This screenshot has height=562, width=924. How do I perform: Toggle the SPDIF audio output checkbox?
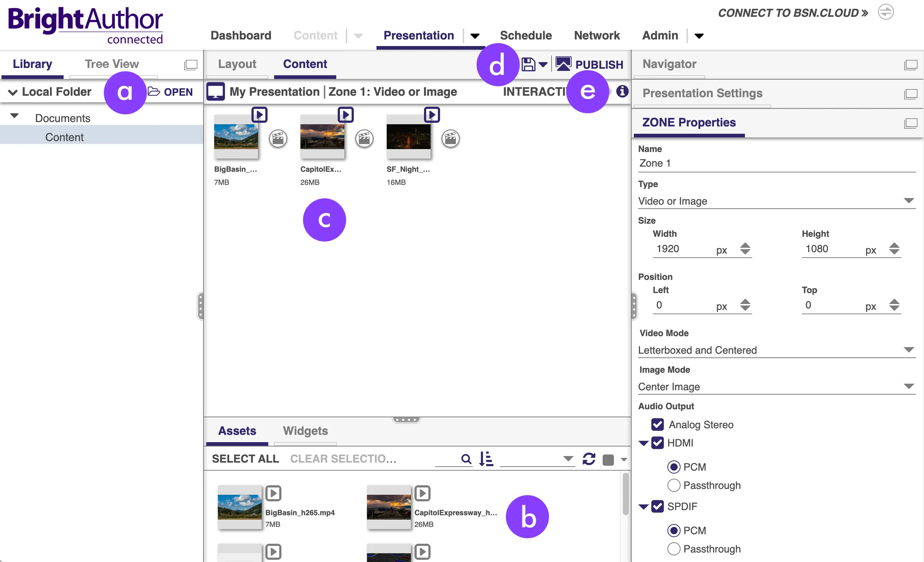point(658,507)
